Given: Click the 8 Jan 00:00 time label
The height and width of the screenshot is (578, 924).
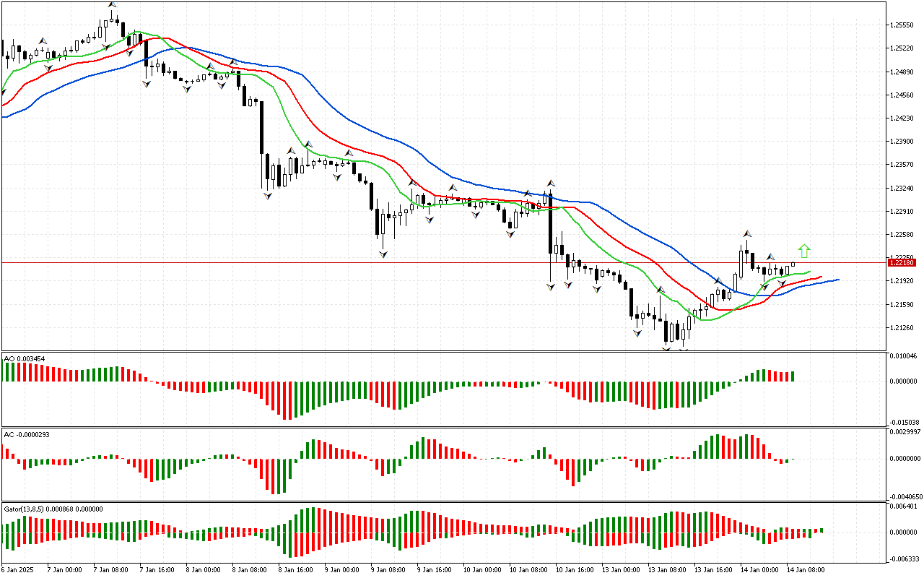Looking at the screenshot, I should tap(202, 569).
